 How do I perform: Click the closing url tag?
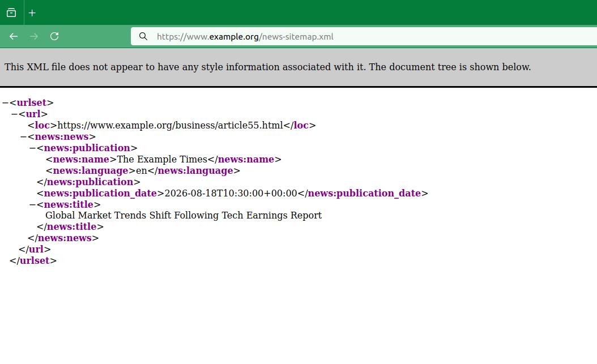pos(35,250)
